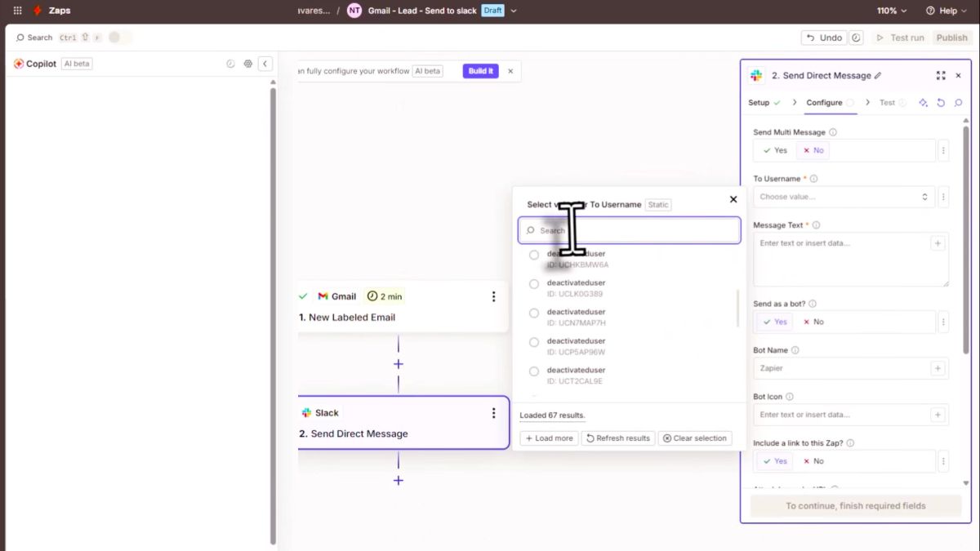Click the Static badge in picker
The width and height of the screenshot is (980, 551).
pyautogui.click(x=658, y=205)
